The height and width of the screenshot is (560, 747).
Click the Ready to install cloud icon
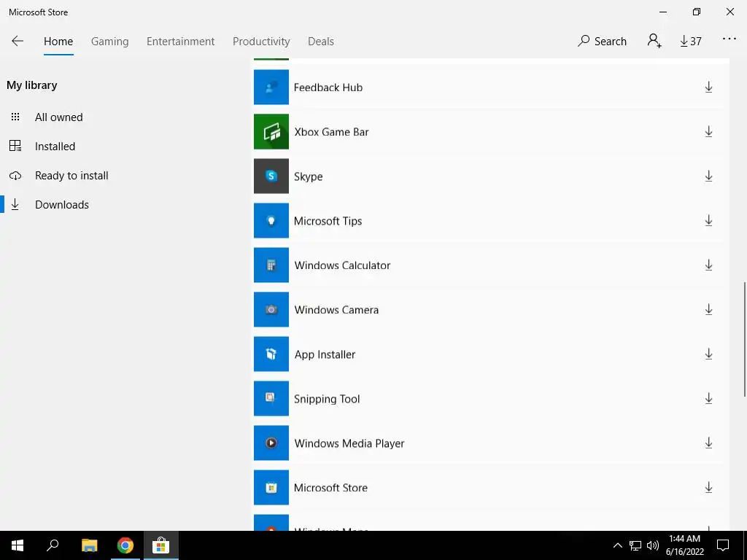[15, 176]
